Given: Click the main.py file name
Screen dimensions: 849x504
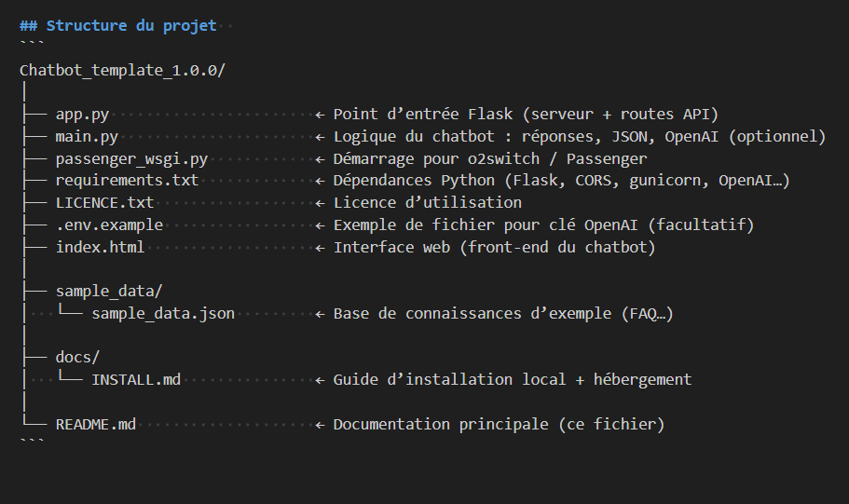Looking at the screenshot, I should (x=87, y=137).
